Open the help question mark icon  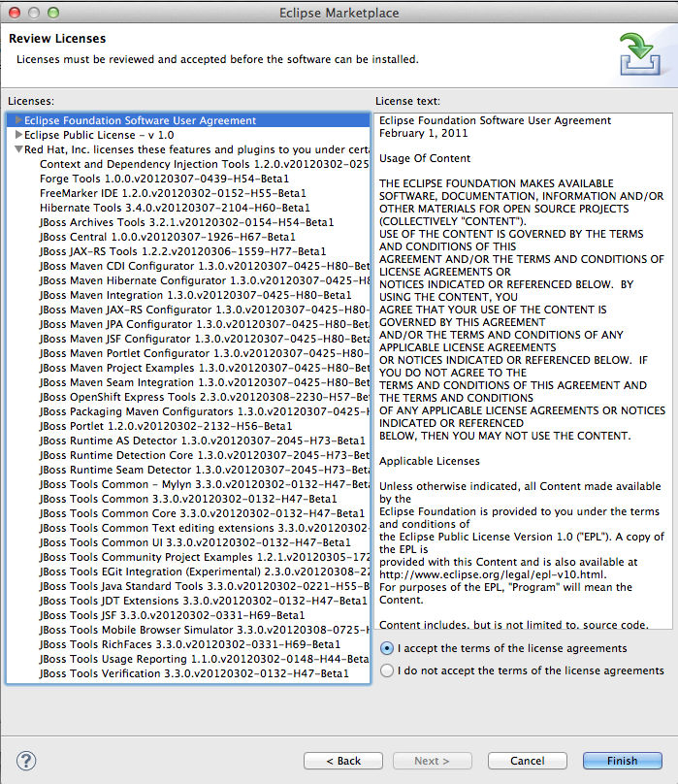[x=26, y=761]
